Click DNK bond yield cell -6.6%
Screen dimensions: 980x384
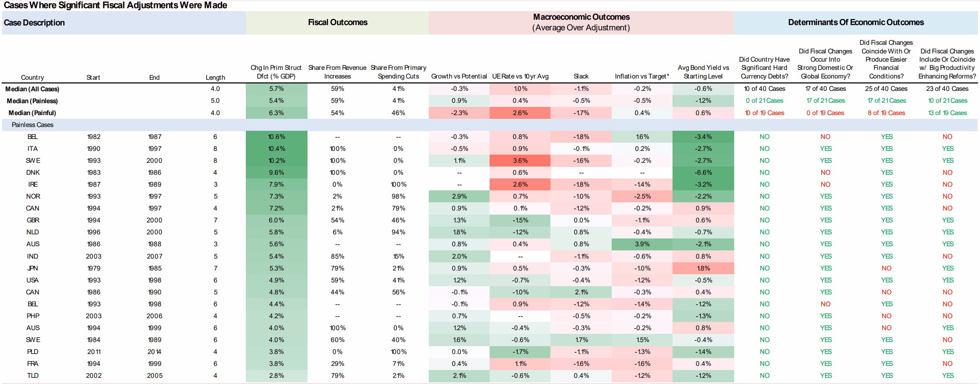703,172
